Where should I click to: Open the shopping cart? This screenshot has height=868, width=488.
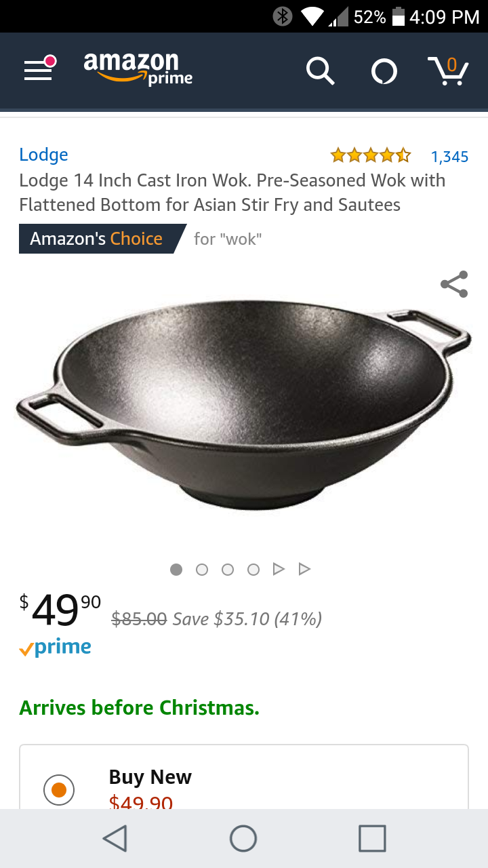[448, 71]
